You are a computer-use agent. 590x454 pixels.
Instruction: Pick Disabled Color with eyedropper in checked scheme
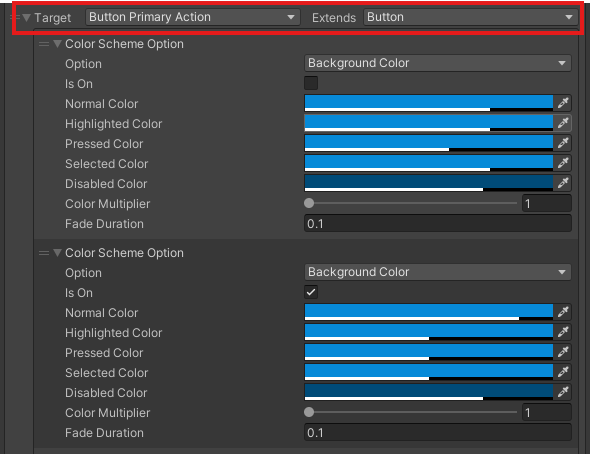click(x=563, y=392)
